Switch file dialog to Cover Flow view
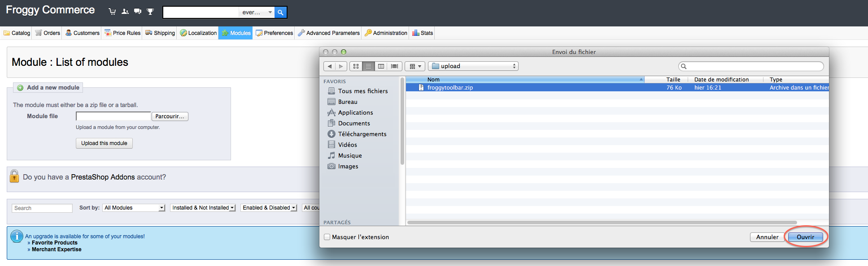The width and height of the screenshot is (868, 266). 394,66
